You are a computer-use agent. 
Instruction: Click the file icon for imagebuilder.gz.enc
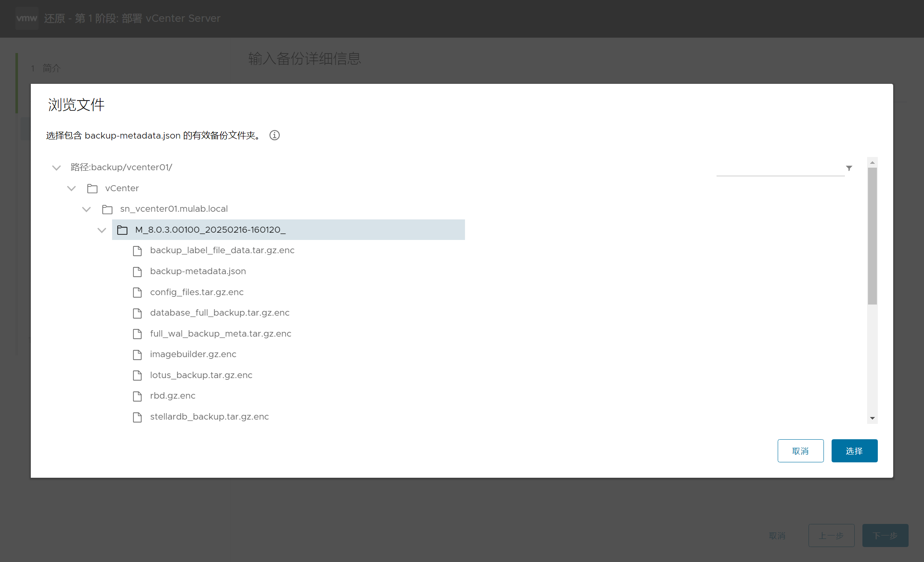tap(137, 355)
